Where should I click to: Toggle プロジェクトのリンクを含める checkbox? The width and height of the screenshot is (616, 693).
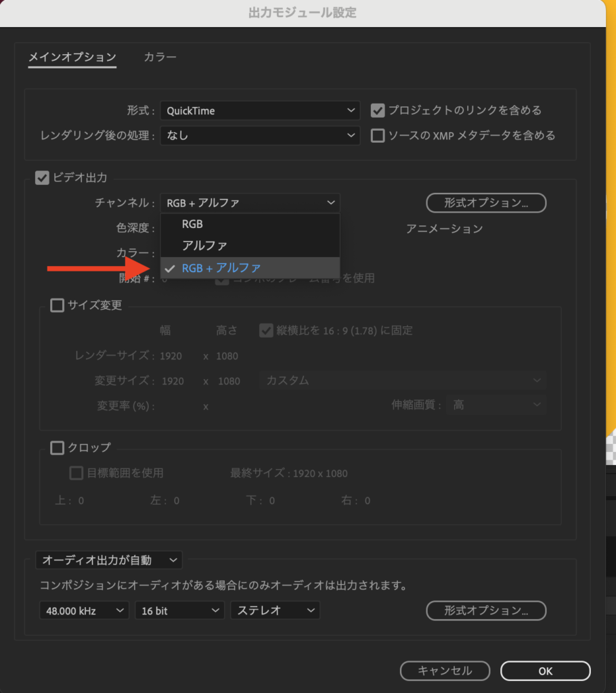click(x=378, y=110)
